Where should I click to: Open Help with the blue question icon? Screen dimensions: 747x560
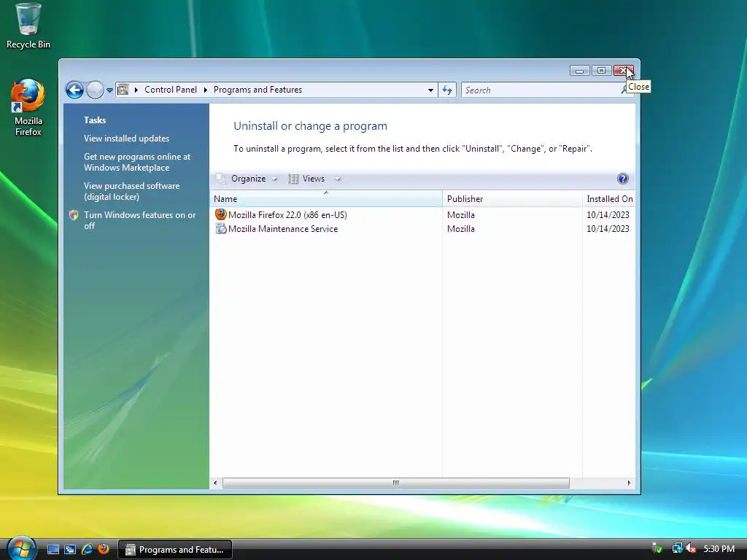[x=623, y=179]
